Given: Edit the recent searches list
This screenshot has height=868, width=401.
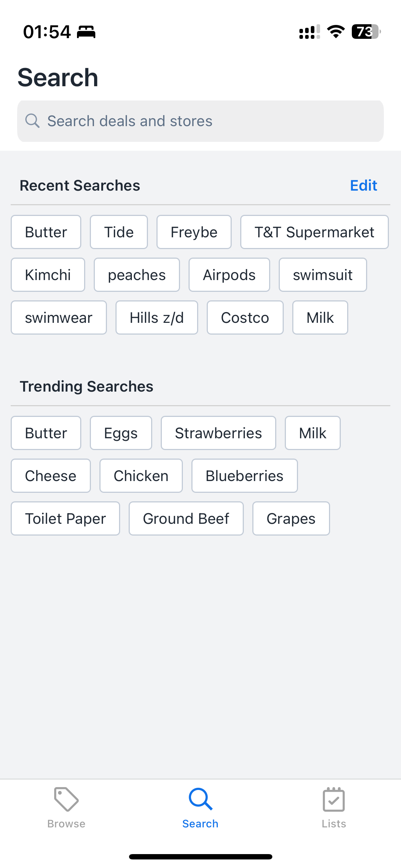Looking at the screenshot, I should 364,185.
